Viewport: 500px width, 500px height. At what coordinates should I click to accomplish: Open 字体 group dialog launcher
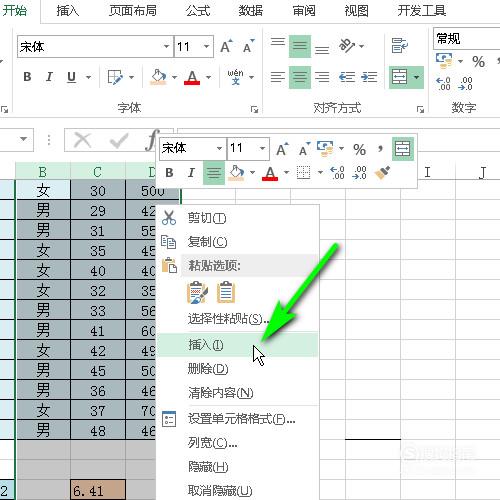tap(254, 109)
